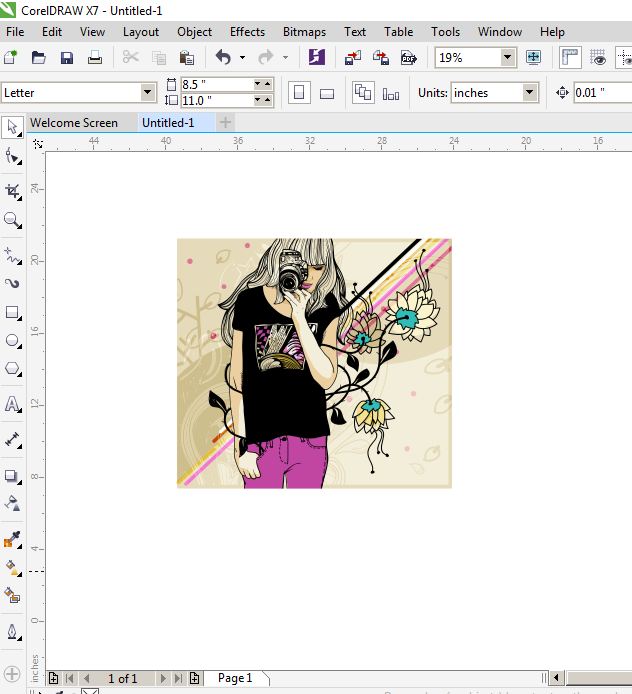Print the document
This screenshot has height=694, width=632.
pyautogui.click(x=95, y=57)
